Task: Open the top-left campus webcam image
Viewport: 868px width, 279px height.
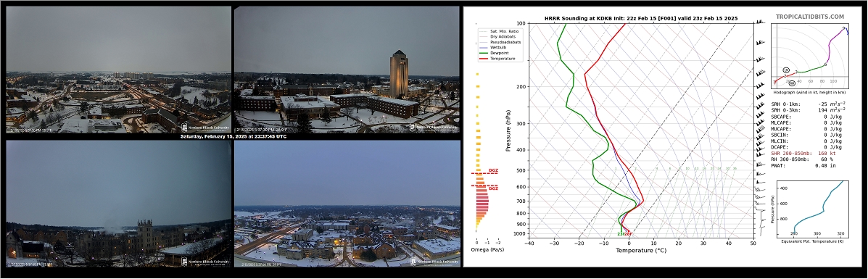Action: point(118,69)
